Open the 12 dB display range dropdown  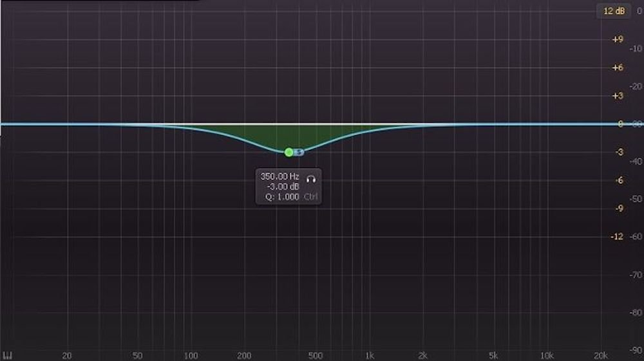(x=612, y=11)
